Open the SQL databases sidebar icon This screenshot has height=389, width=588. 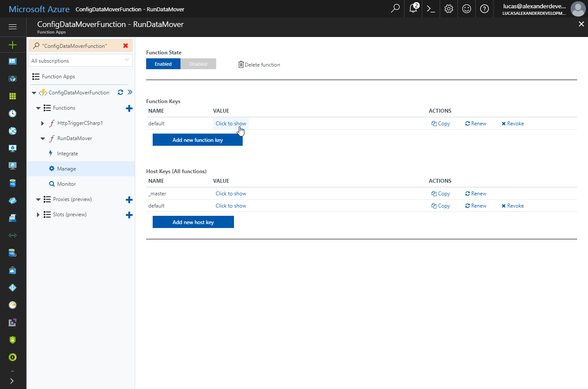click(x=13, y=183)
